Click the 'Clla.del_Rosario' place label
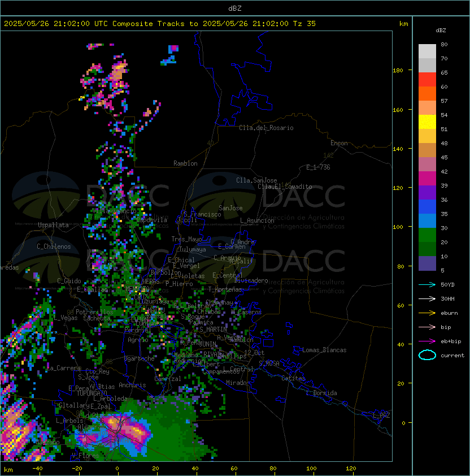 point(266,128)
